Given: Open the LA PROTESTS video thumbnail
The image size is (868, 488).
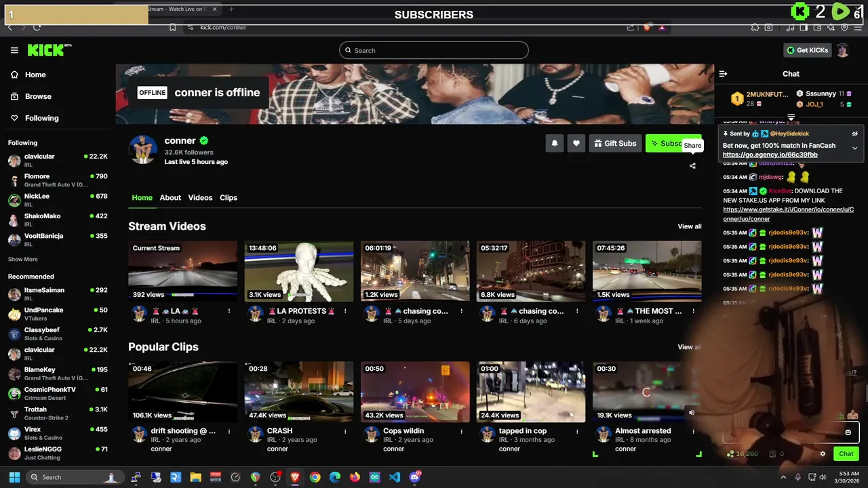Looking at the screenshot, I should click(x=298, y=271).
